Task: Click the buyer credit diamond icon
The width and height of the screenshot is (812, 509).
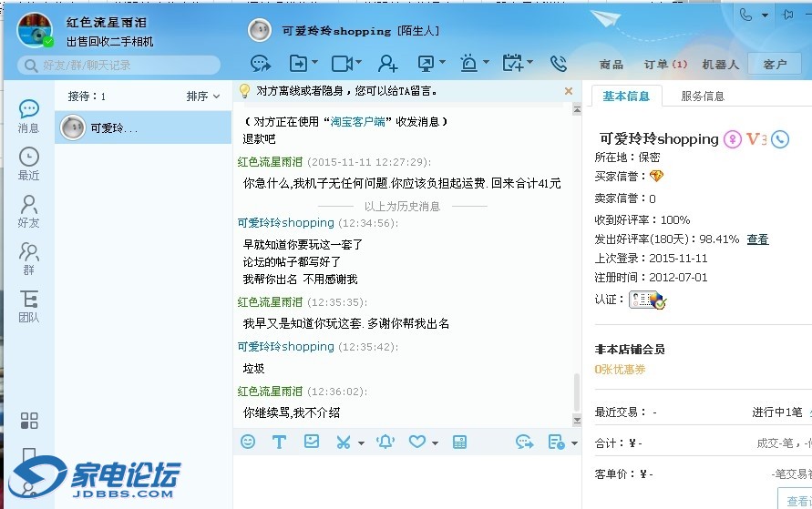Action: tap(656, 177)
